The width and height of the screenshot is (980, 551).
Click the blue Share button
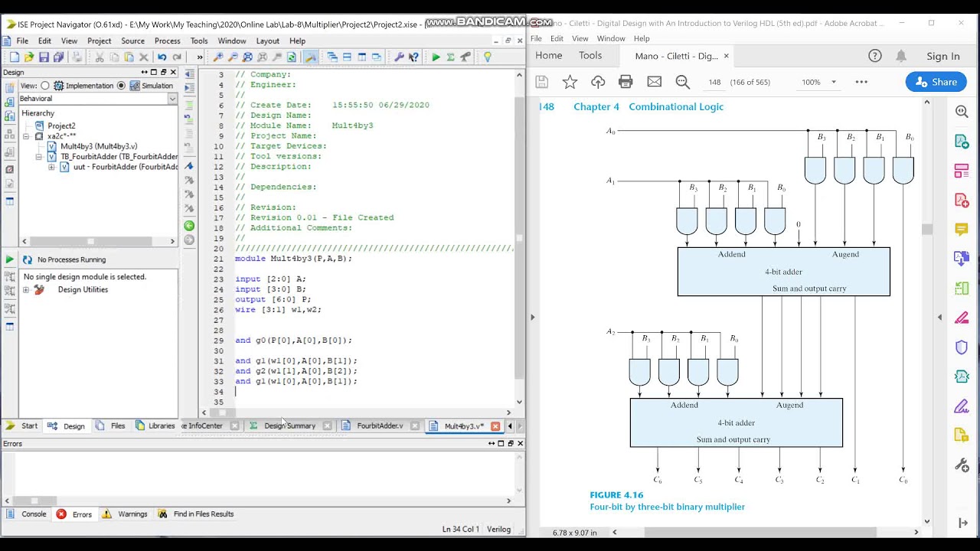pyautogui.click(x=936, y=82)
